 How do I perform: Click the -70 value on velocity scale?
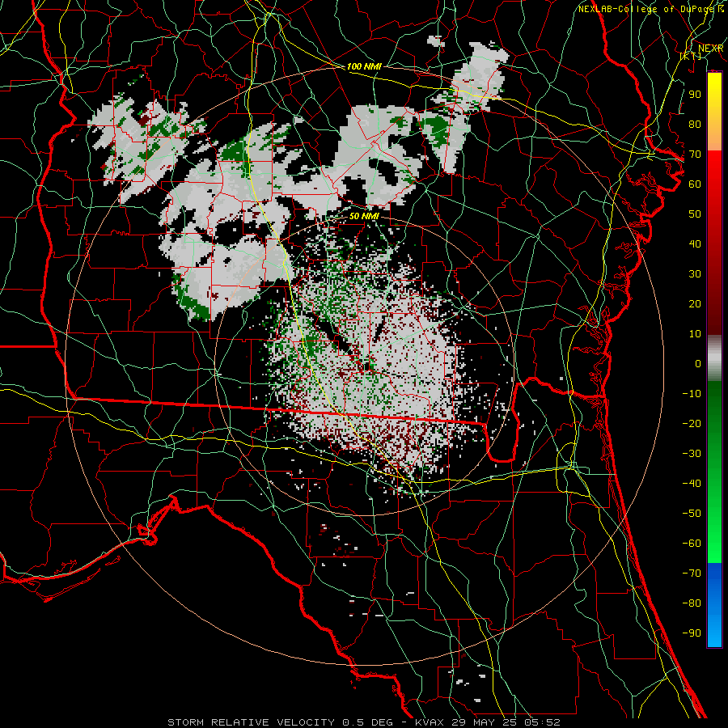tap(692, 573)
